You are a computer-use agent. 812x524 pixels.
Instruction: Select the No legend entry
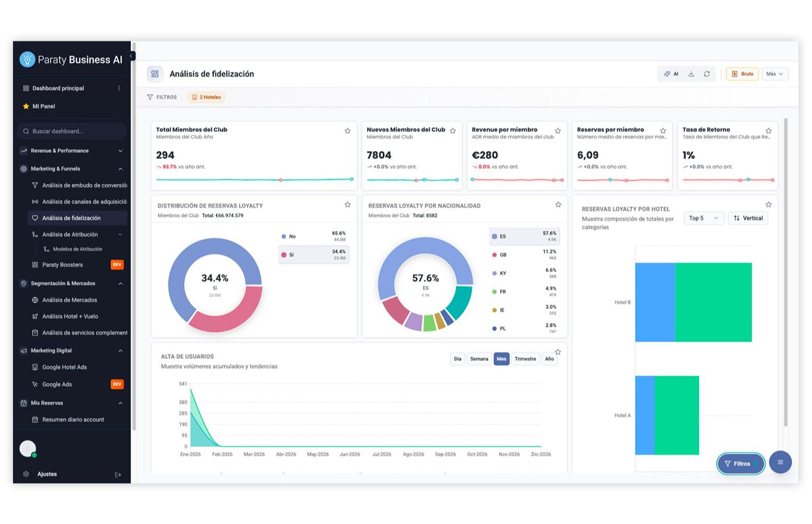[x=314, y=237]
